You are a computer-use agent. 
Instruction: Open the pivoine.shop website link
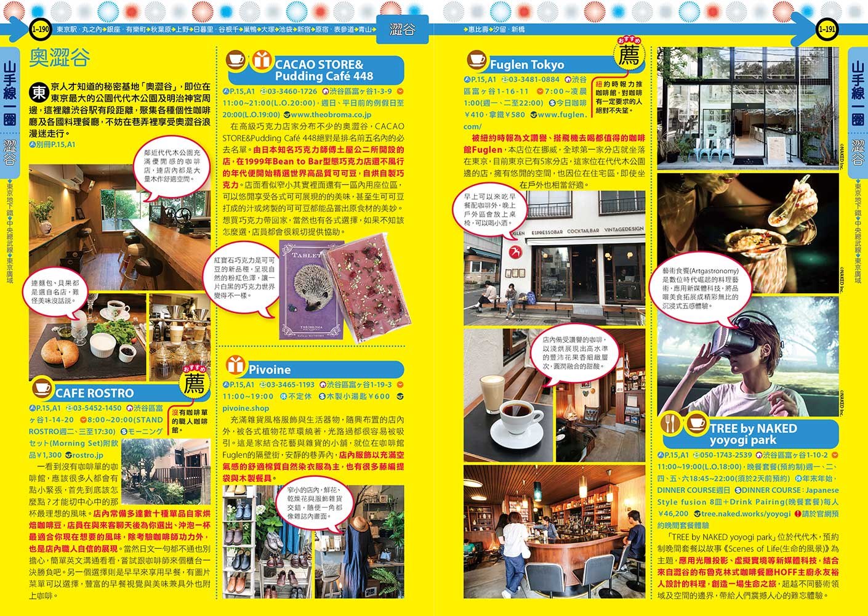[246, 408]
